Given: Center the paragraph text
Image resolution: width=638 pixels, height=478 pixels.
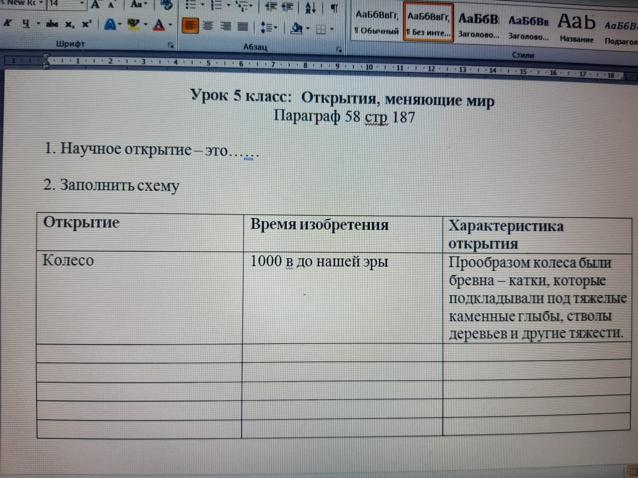Looking at the screenshot, I should [x=208, y=26].
